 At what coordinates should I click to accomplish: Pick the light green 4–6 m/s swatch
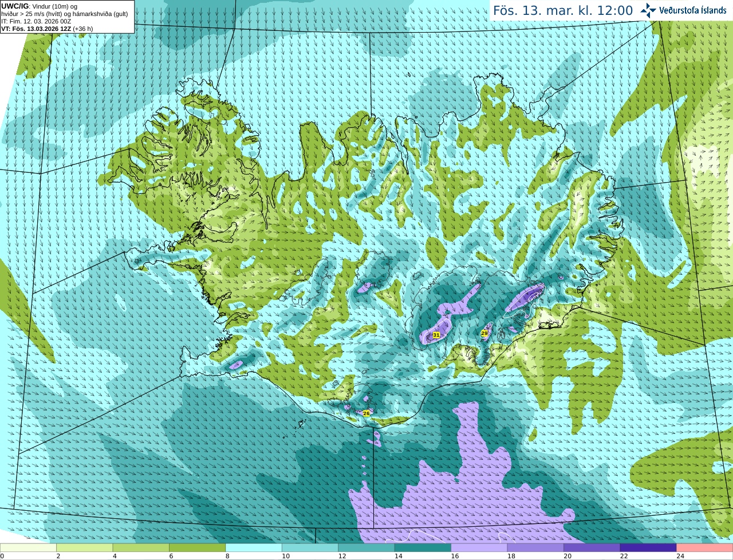[141, 547]
